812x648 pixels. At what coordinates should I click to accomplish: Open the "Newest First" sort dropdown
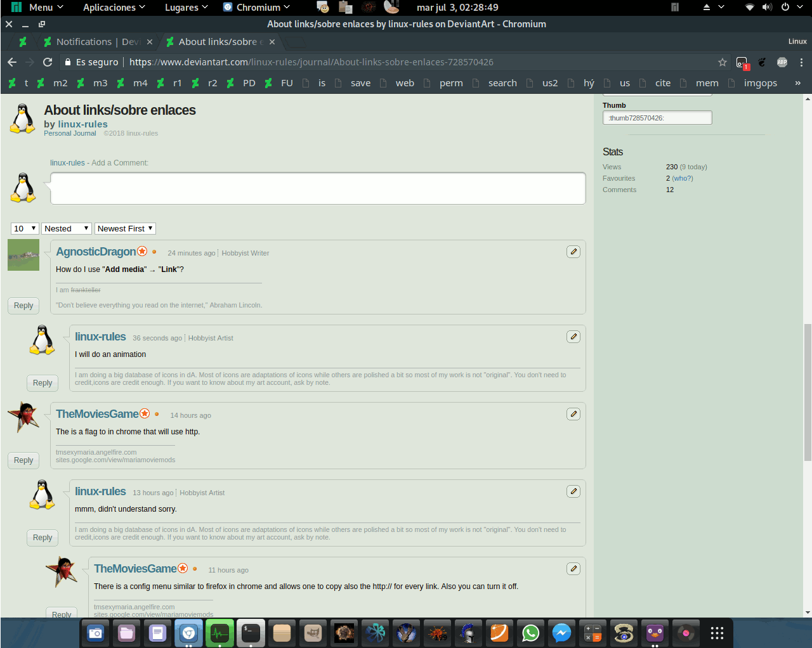point(125,228)
